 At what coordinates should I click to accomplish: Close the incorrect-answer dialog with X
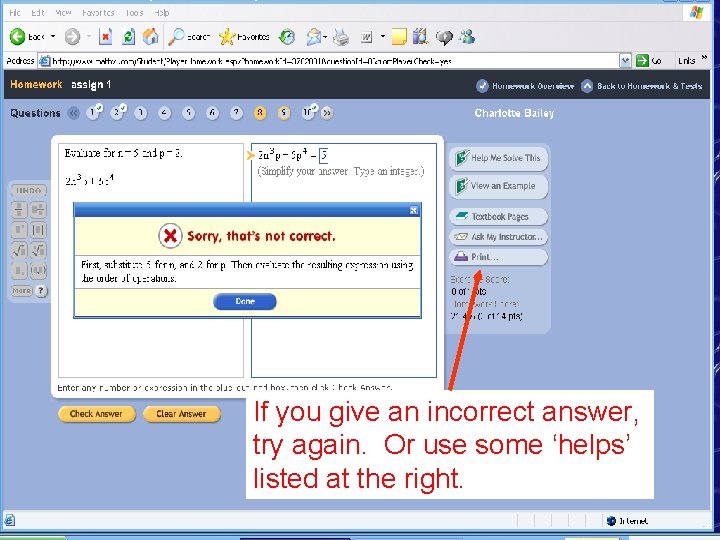[x=413, y=210]
